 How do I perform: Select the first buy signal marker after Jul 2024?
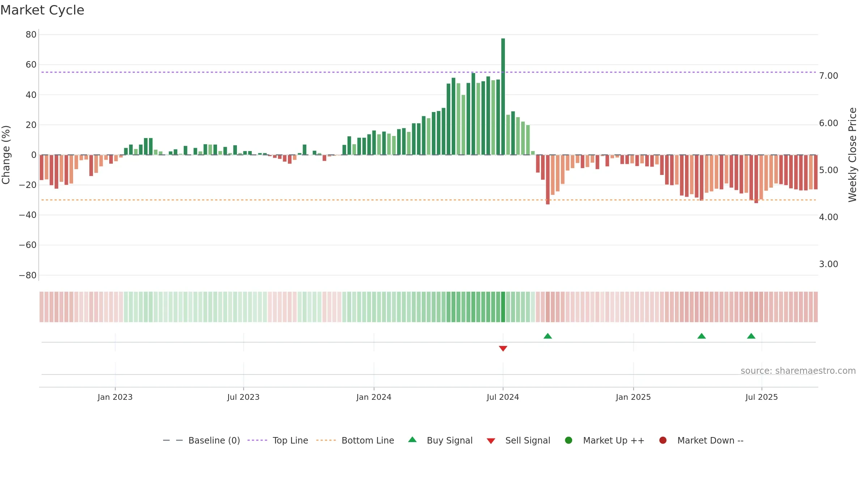548,336
